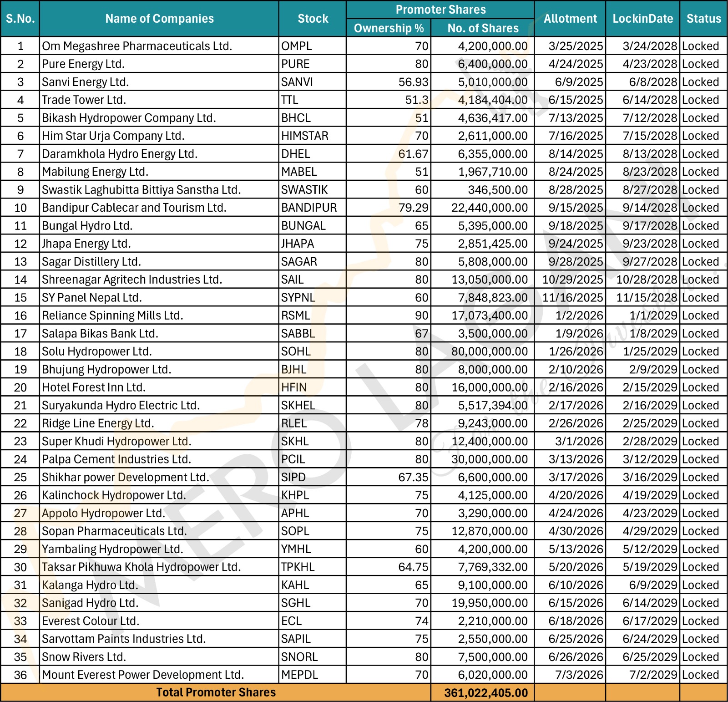Select the 'Ownership %' header cell

389,28
